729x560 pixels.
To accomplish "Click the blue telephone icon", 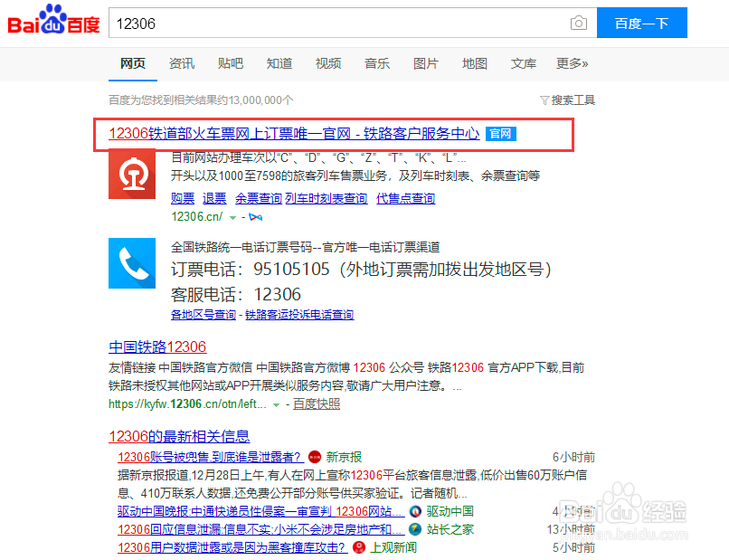I will 132,264.
